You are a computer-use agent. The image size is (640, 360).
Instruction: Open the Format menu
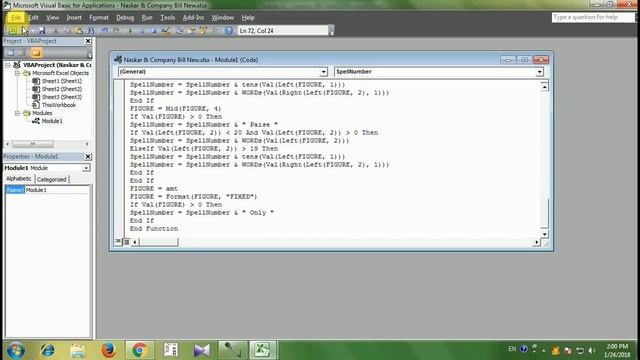(x=99, y=18)
